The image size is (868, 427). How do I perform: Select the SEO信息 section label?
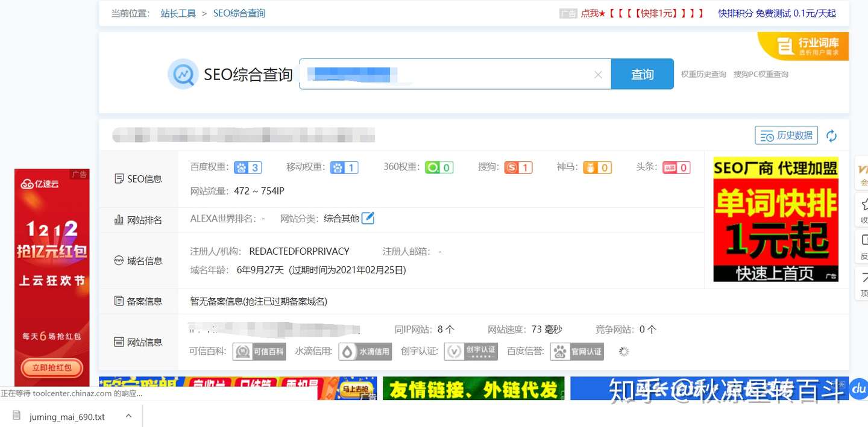[x=138, y=179]
